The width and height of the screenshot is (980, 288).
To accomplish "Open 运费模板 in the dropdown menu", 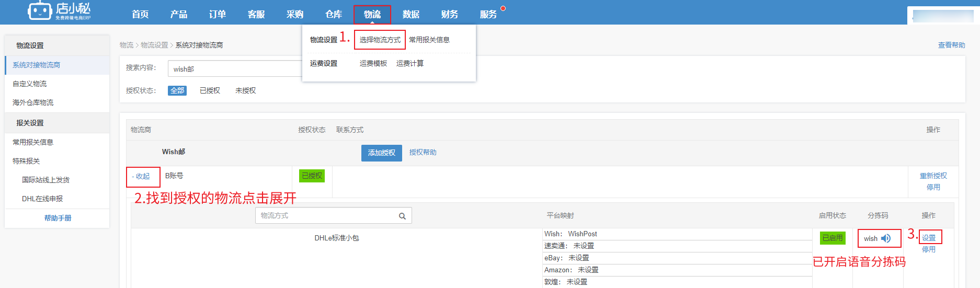I will (373, 63).
